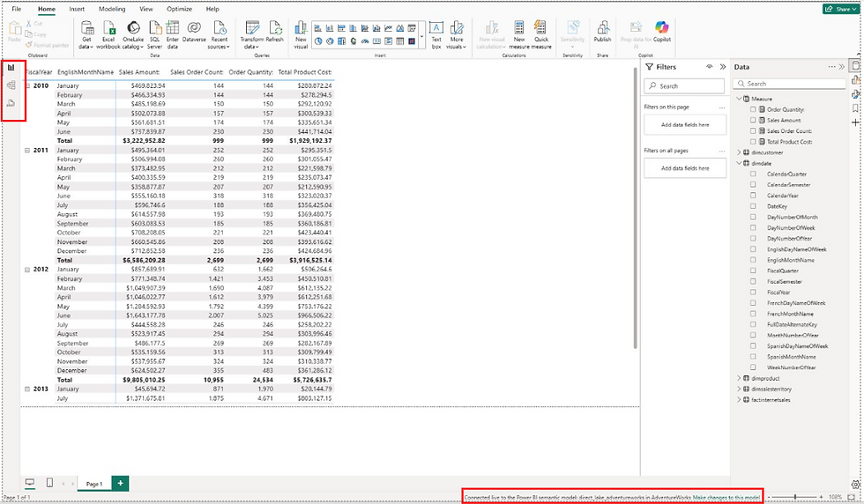The width and height of the screenshot is (864, 504).
Task: Click the fit to page icon
Action: [852, 497]
